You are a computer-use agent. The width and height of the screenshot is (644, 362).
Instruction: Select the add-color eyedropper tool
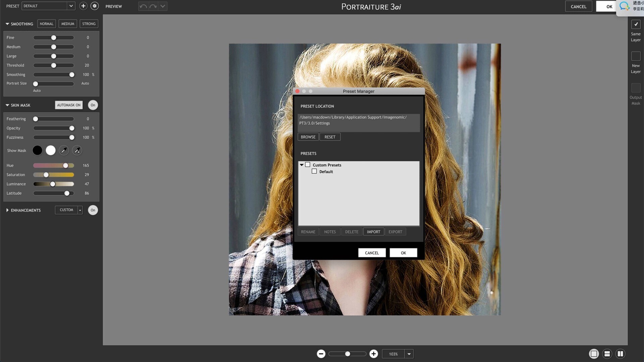coord(77,150)
